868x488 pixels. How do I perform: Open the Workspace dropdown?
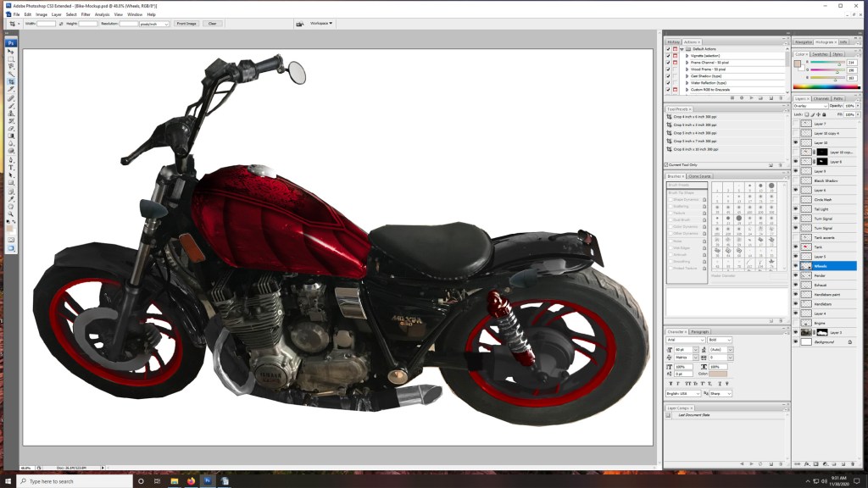tap(320, 24)
